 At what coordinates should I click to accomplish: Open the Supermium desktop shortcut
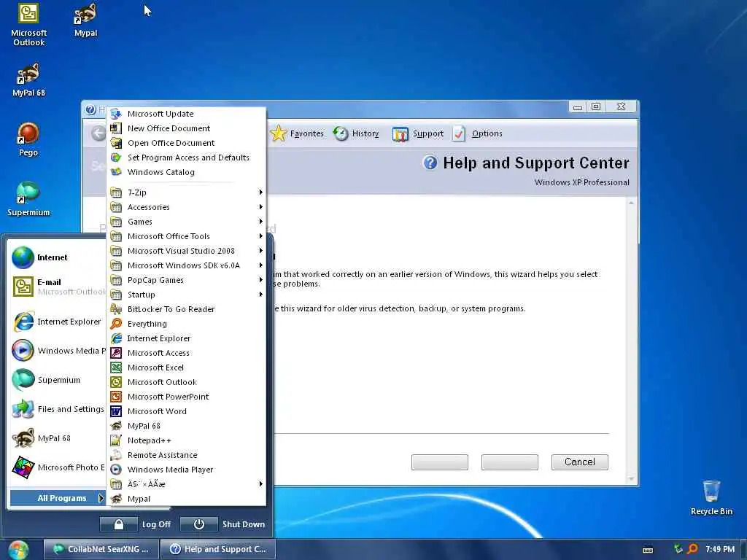click(28, 199)
